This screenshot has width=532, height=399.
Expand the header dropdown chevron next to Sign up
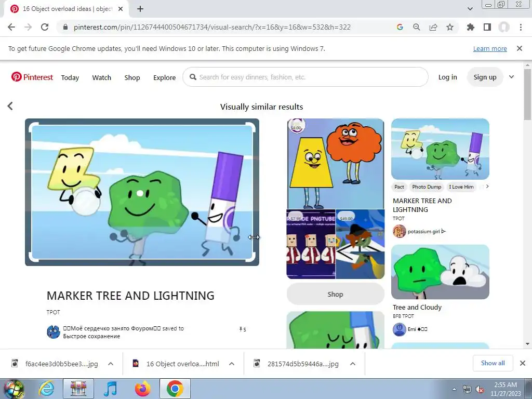tap(511, 77)
